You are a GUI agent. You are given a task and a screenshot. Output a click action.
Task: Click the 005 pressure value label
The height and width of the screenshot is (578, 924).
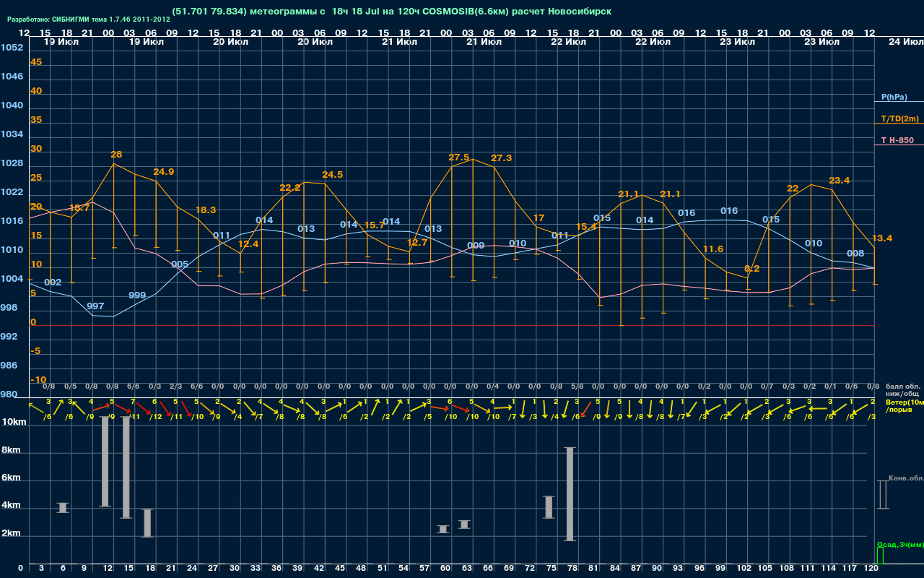(180, 264)
